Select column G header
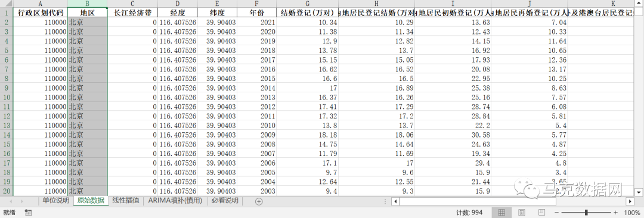 307,4
